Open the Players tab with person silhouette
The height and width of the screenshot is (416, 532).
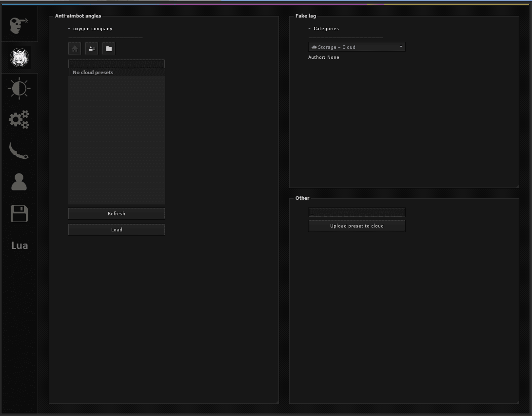click(x=19, y=182)
